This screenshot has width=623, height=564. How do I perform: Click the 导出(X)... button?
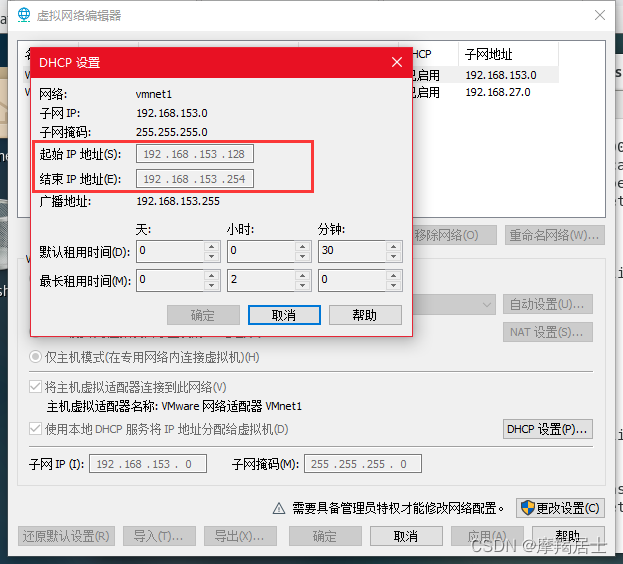(x=240, y=536)
